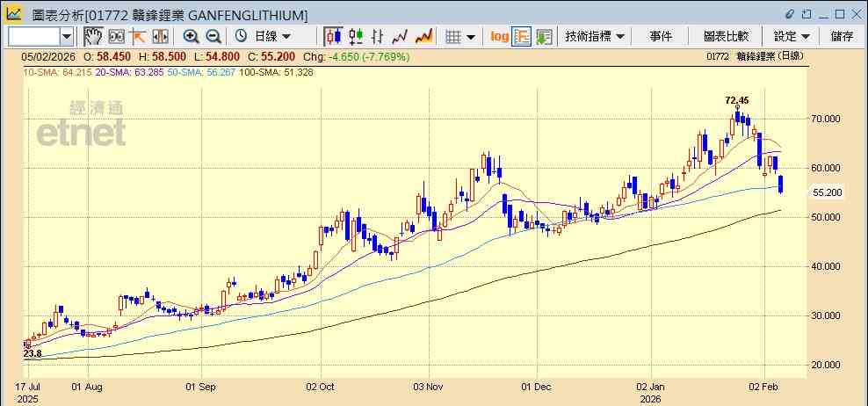Zoom in with the plus magnifier
868x406 pixels.
191,37
